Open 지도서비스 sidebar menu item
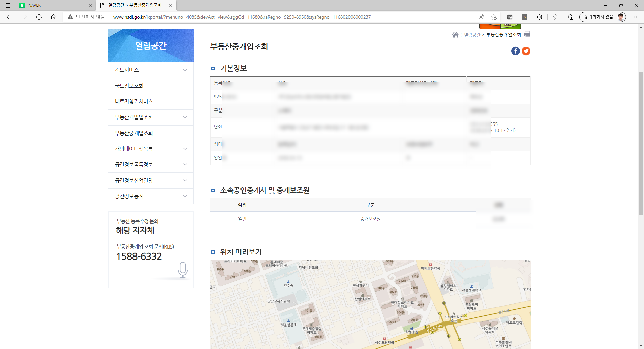 tap(151, 70)
